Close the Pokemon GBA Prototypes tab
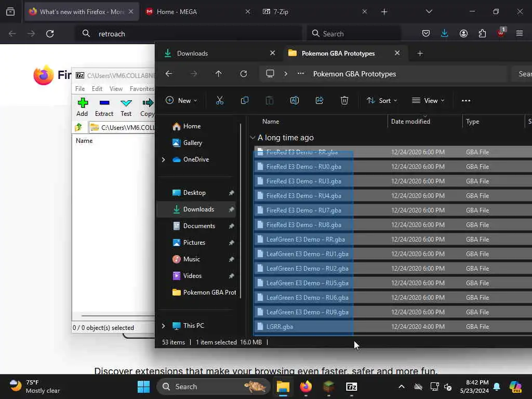532x399 pixels. pos(397,53)
